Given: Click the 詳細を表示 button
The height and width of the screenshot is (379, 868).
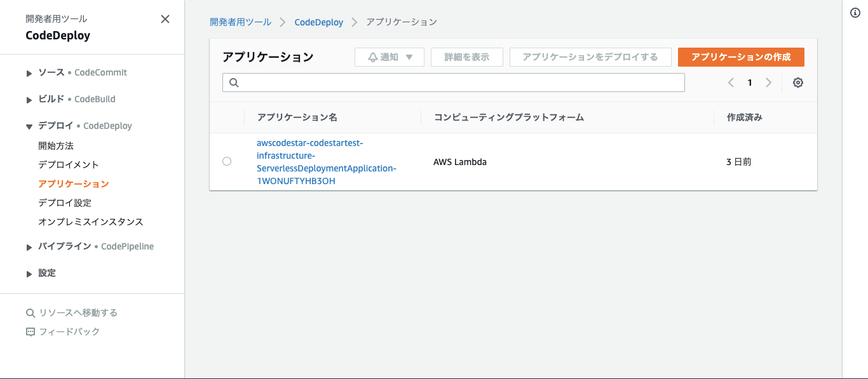Looking at the screenshot, I should coord(467,57).
